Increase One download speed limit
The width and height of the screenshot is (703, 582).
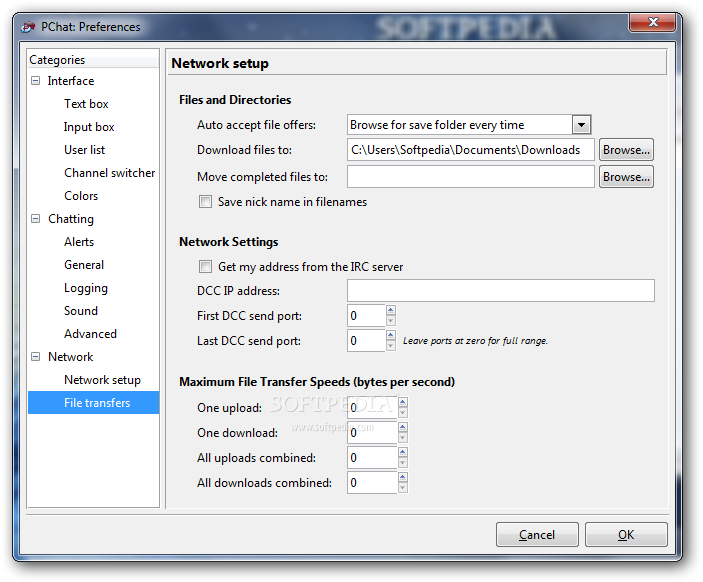403,427
